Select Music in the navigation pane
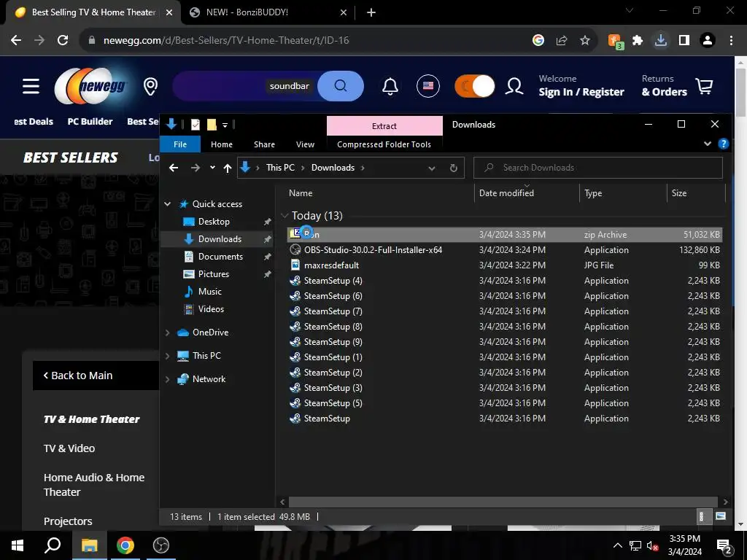Screen dimensions: 747x560 point(209,292)
